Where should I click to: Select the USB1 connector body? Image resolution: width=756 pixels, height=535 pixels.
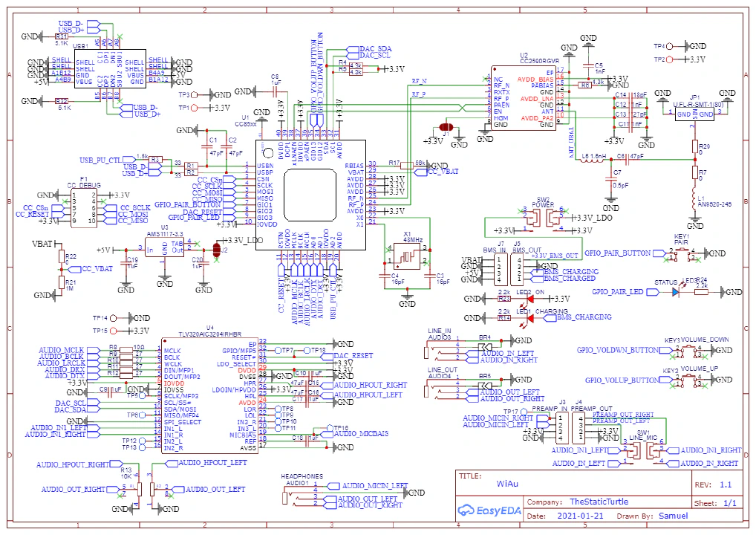[111, 68]
